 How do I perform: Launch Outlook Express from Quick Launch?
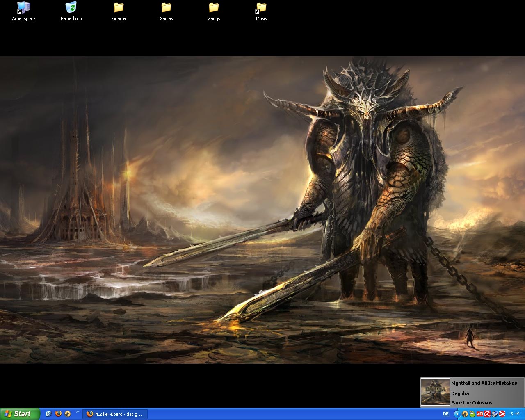coord(48,414)
